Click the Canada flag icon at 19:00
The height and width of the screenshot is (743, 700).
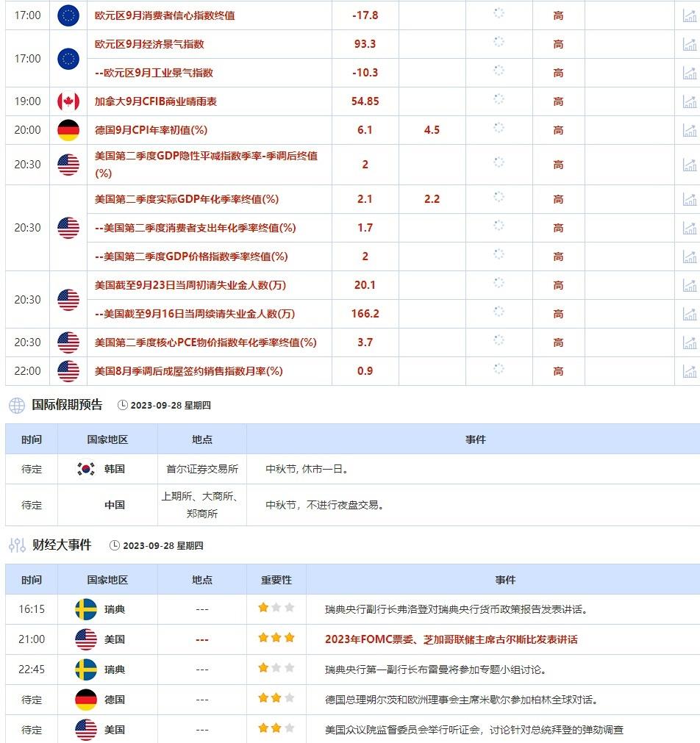pyautogui.click(x=68, y=101)
